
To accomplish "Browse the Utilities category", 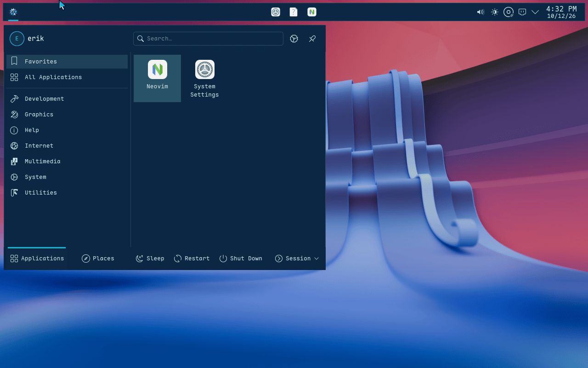I will coord(67,193).
